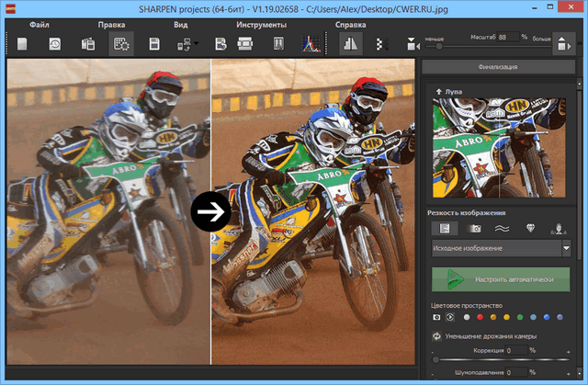Screen dimensions: 588x385
Task: Select the camera color space option
Action: click(435, 317)
